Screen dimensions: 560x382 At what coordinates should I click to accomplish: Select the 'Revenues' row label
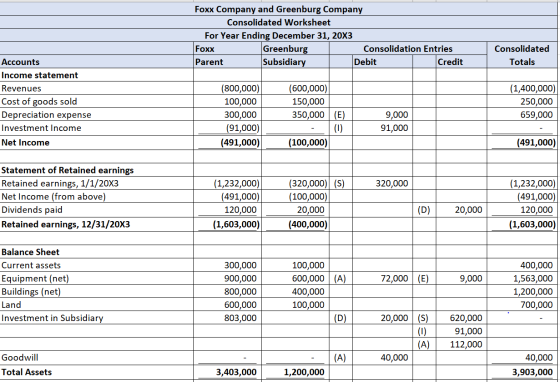click(21, 89)
